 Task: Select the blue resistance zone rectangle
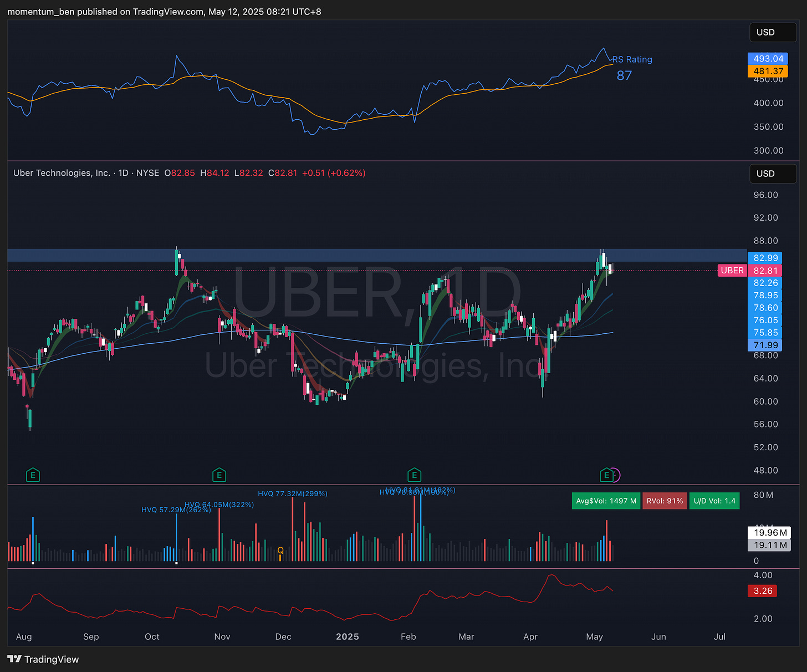coord(377,255)
